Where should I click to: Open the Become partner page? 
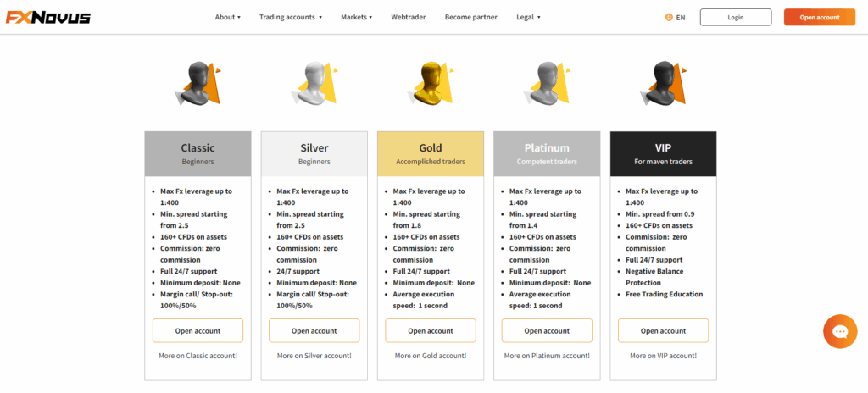tap(471, 17)
